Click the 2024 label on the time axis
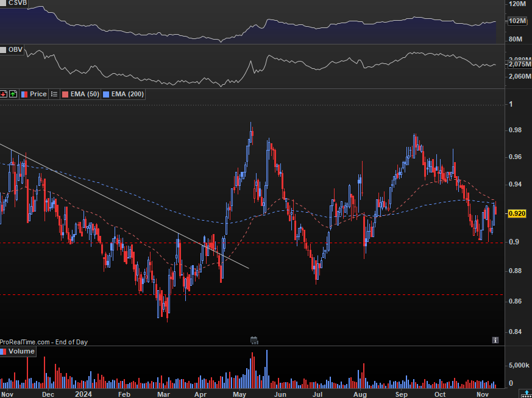Screen dimensions: 532x398 83,395
